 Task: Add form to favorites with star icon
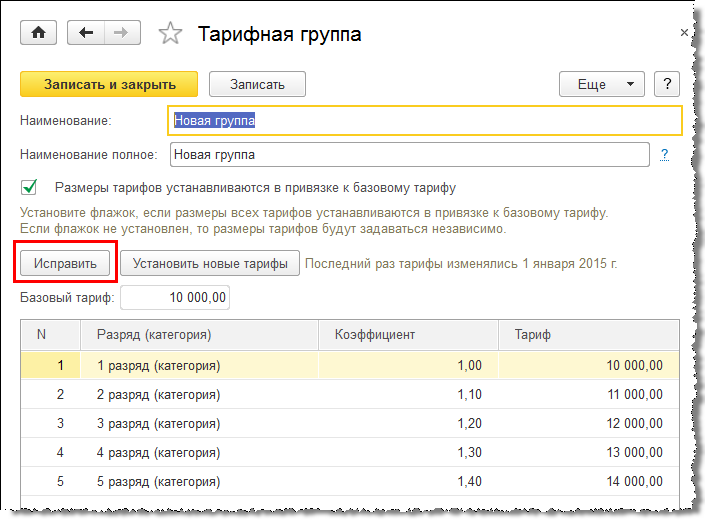(x=171, y=34)
